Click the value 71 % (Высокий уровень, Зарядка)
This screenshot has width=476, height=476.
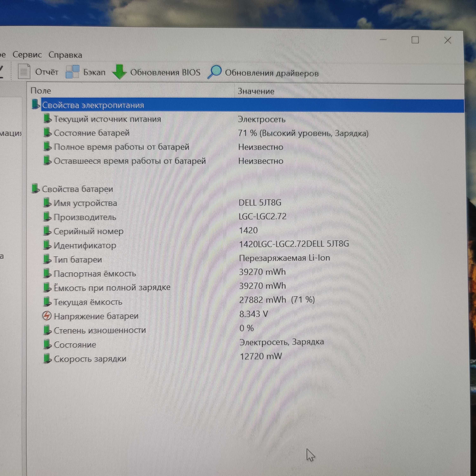pyautogui.click(x=303, y=133)
